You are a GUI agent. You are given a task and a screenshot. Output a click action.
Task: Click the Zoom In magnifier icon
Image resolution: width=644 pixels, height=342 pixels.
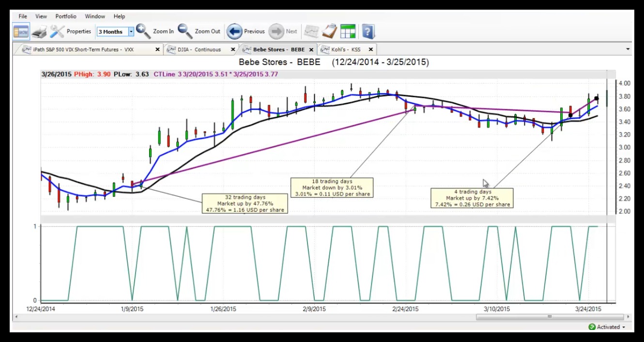143,31
